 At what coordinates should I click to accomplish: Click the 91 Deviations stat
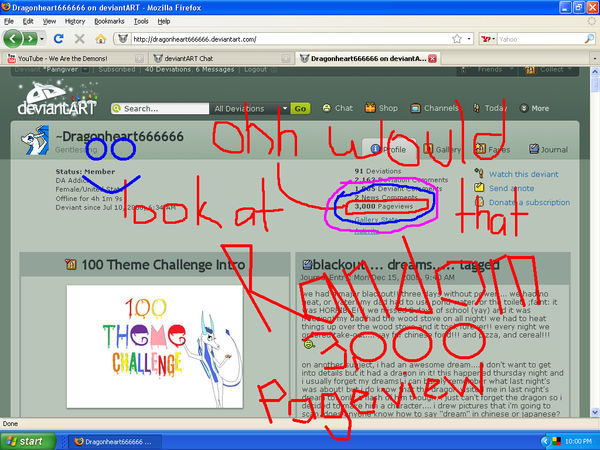click(378, 171)
